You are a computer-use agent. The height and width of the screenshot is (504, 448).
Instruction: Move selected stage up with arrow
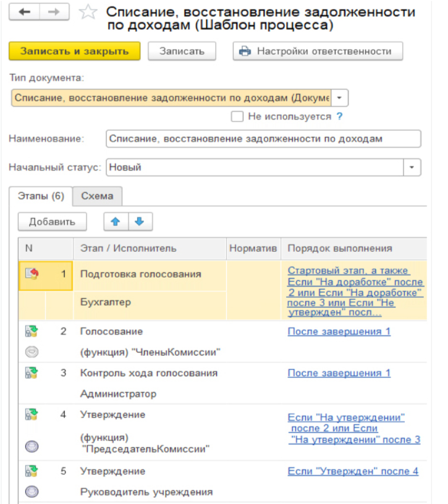tap(116, 221)
